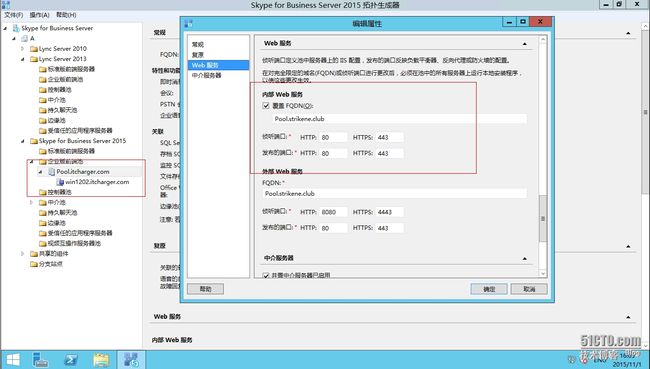Select 受信任的应用程序服务器 label under Skype for Business Server 2015
This screenshot has width=650, height=369.
[80, 233]
